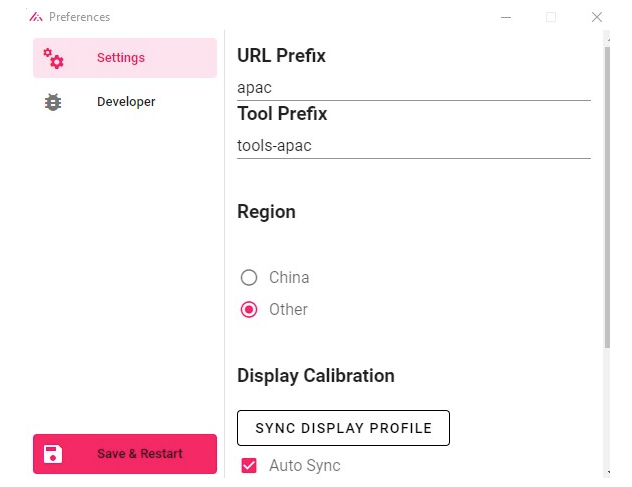Select the China region radio button
This screenshot has width=632, height=487.
tap(249, 277)
